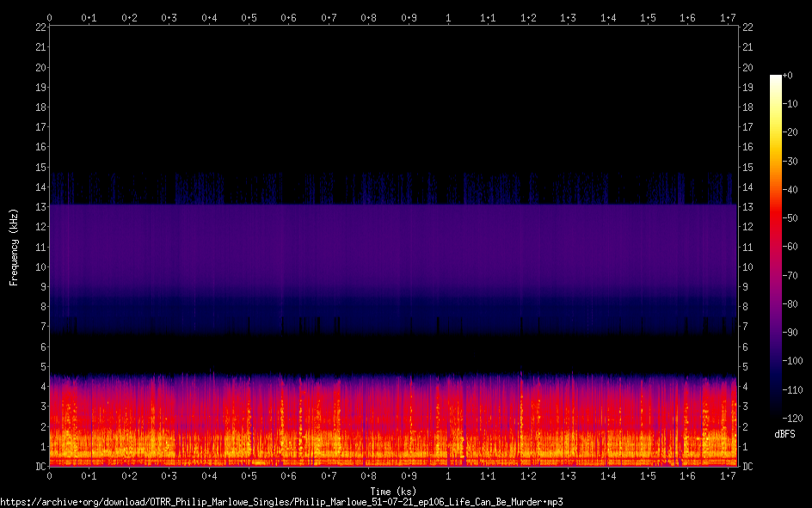Click the "dBFS" label under the color bar
Image resolution: width=812 pixels, height=508 pixels.
click(784, 434)
